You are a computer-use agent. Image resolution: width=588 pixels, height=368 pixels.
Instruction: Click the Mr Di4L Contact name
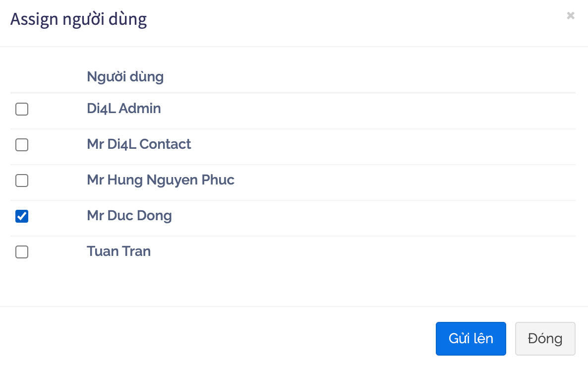coord(139,144)
